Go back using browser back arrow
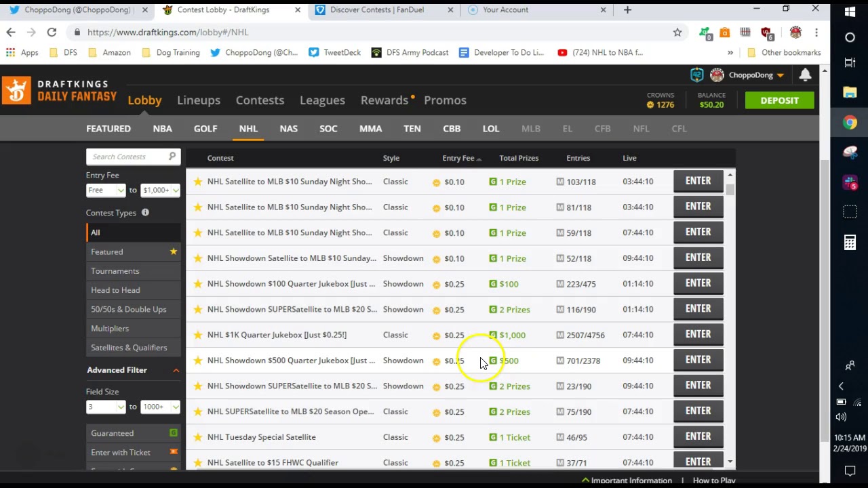Screen dimensions: 868x488 point(11,33)
